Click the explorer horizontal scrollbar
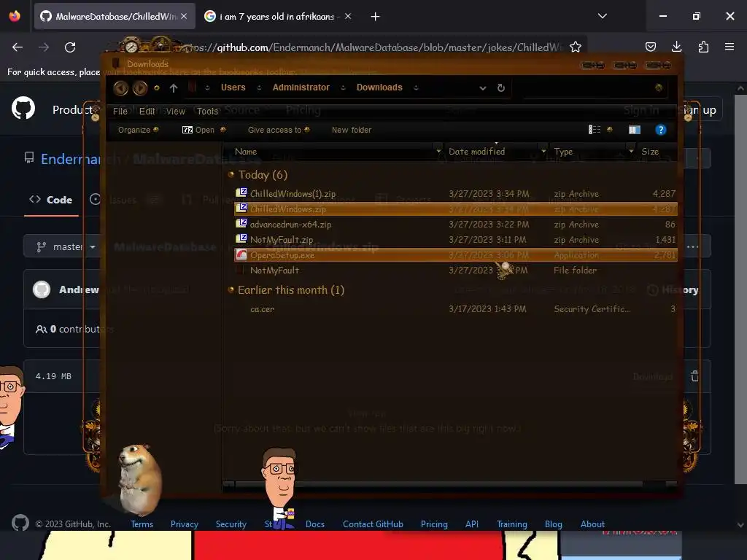This screenshot has height=560, width=747. [438, 484]
